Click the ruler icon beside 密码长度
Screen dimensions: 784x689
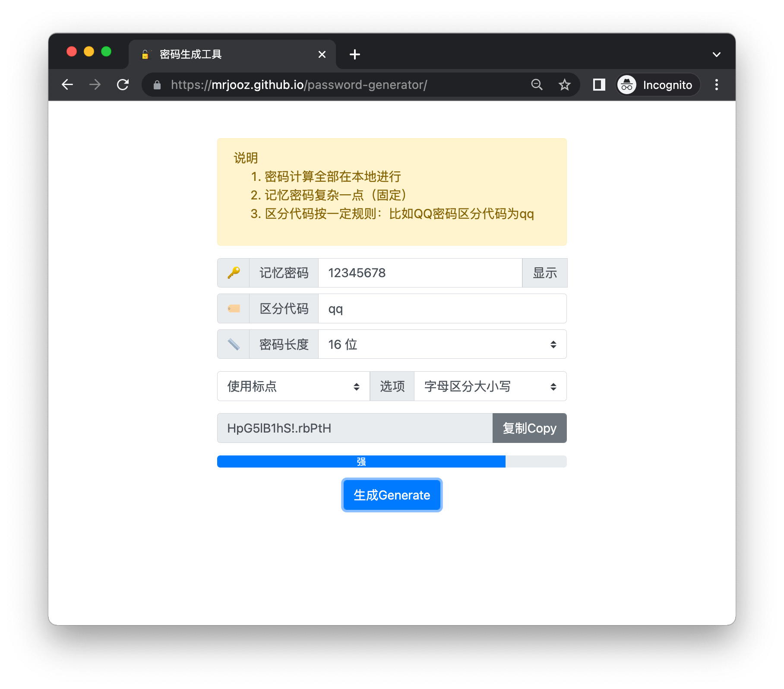click(234, 344)
